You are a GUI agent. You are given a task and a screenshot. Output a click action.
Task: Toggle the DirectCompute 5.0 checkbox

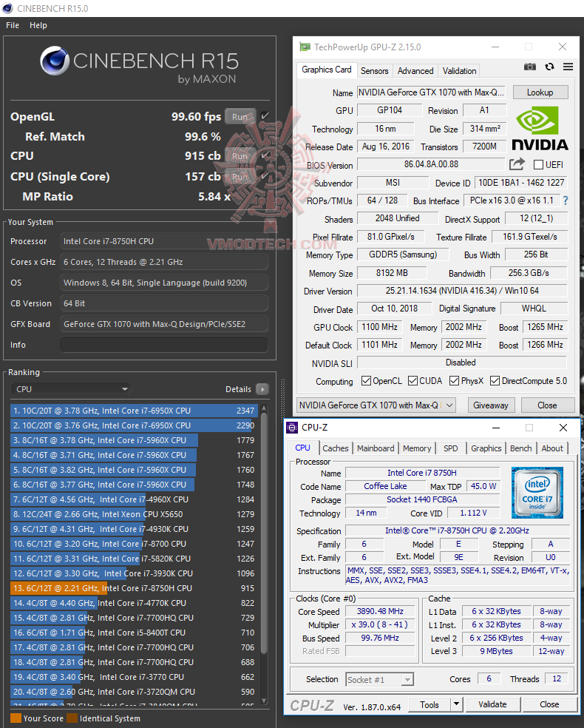click(x=495, y=381)
